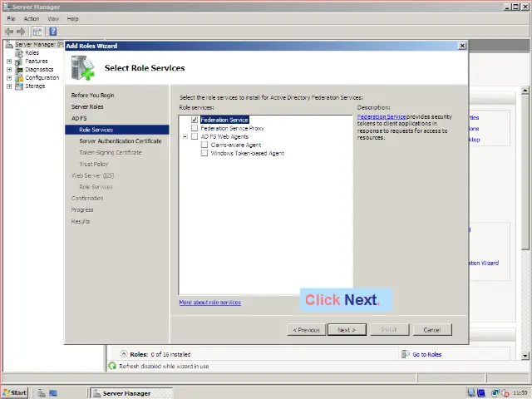The image size is (532, 399).
Task: Click the Cancel button
Action: click(432, 330)
